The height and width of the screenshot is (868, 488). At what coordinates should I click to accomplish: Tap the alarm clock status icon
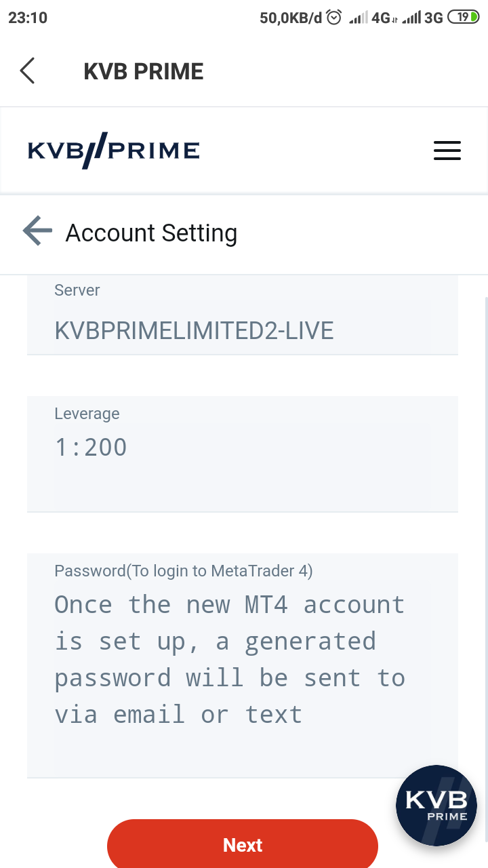tap(334, 18)
